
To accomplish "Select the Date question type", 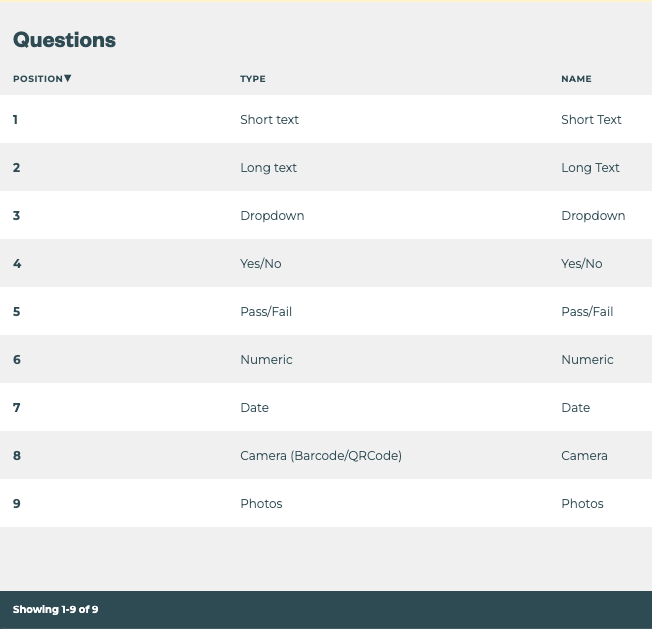I will click(254, 408).
